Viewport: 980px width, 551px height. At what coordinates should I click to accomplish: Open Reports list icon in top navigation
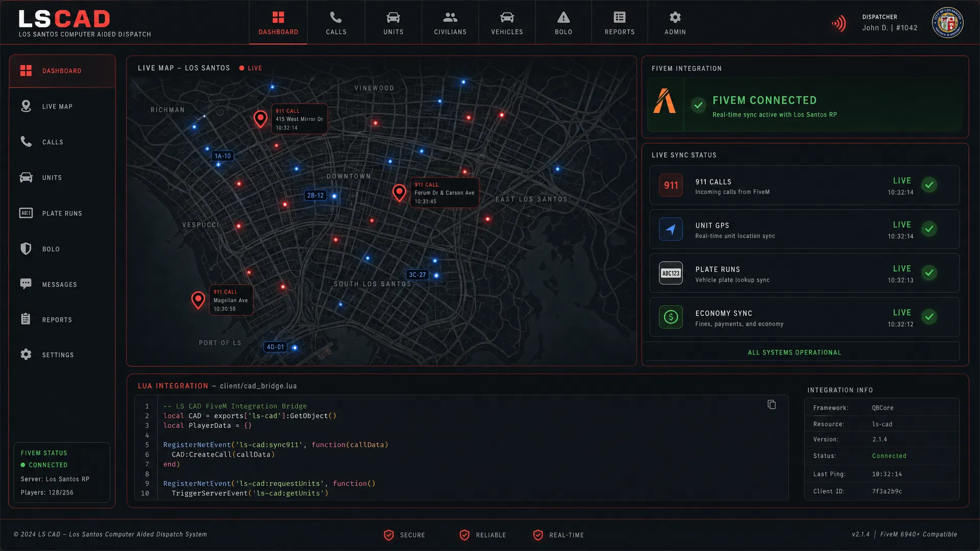click(x=620, y=17)
